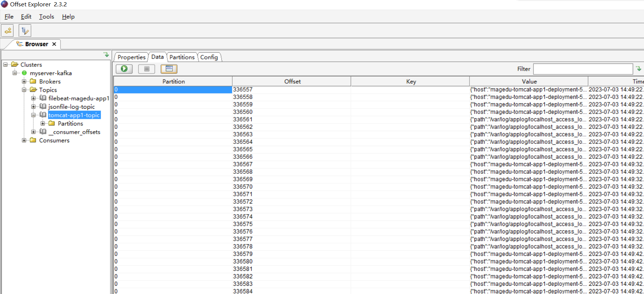The image size is (644, 294).
Task: Click the Browser tab tree icon
Action: click(20, 44)
